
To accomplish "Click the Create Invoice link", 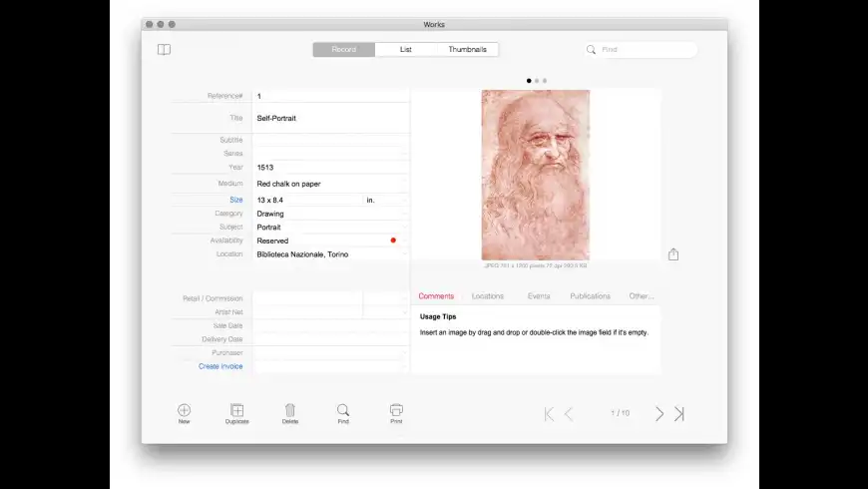I will 220,366.
